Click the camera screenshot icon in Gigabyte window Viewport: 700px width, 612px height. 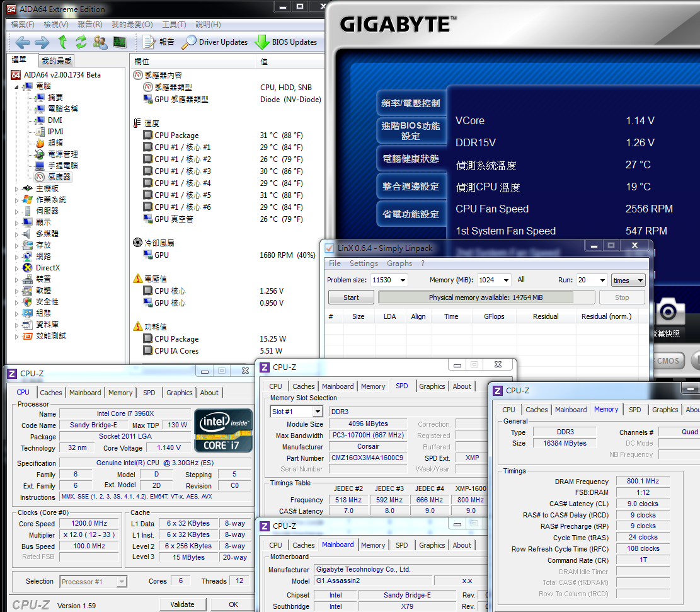click(x=668, y=311)
